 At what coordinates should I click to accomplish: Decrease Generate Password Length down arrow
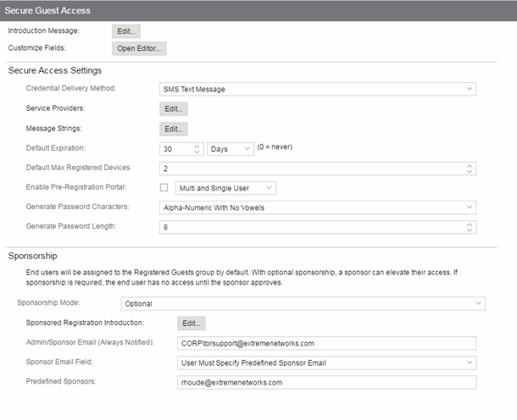click(x=470, y=230)
